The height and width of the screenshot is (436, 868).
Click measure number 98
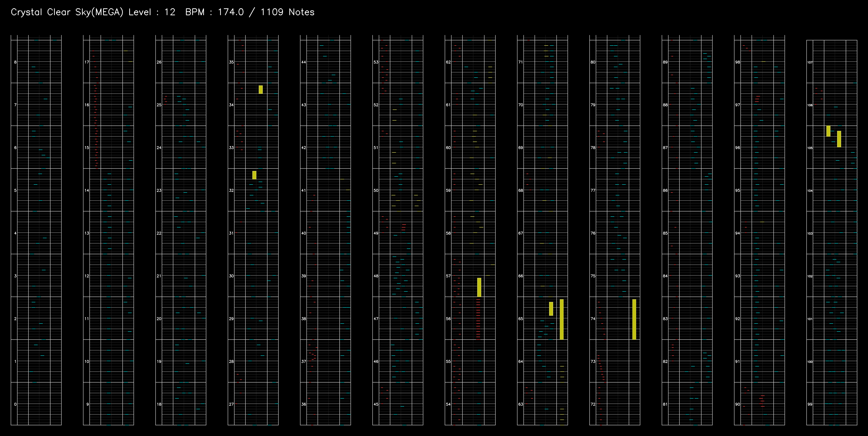(x=738, y=62)
